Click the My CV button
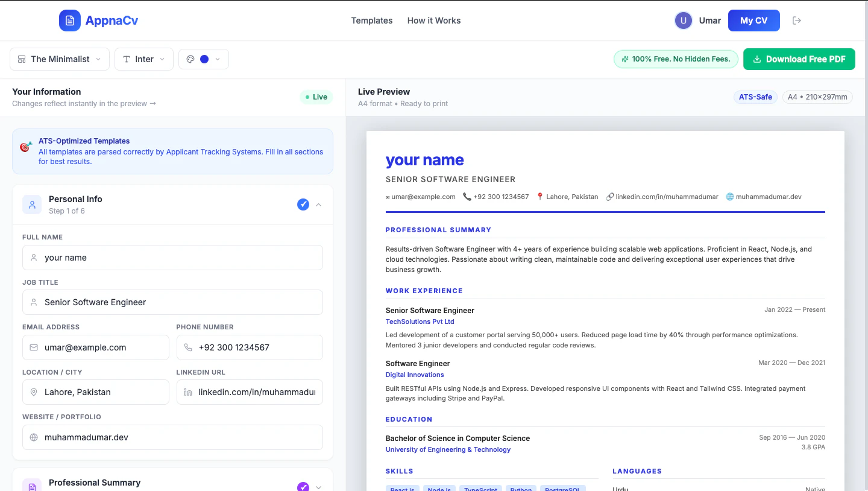 754,21
